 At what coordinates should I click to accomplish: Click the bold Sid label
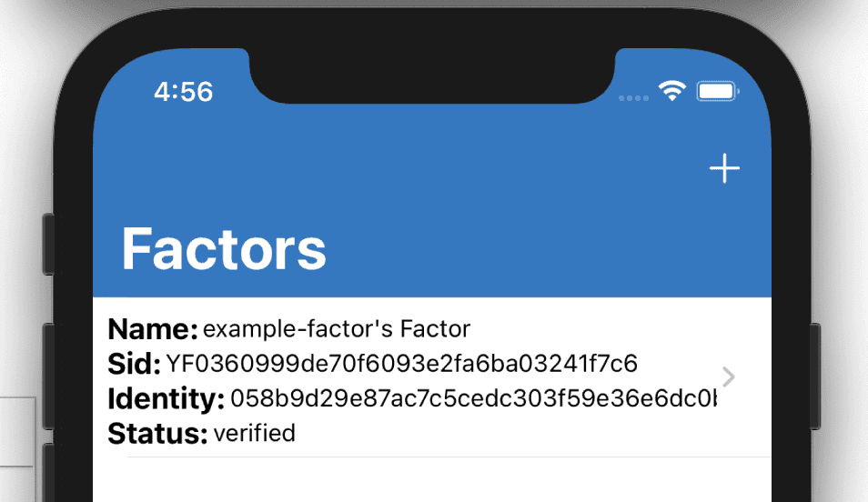134,364
